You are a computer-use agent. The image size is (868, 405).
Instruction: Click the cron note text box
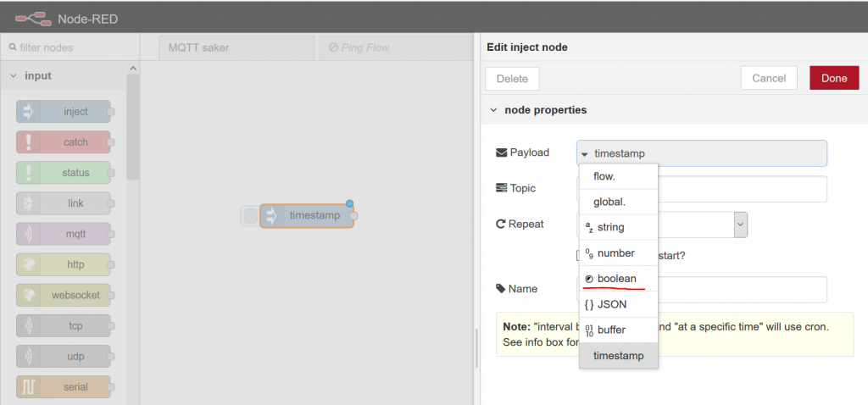point(675,334)
